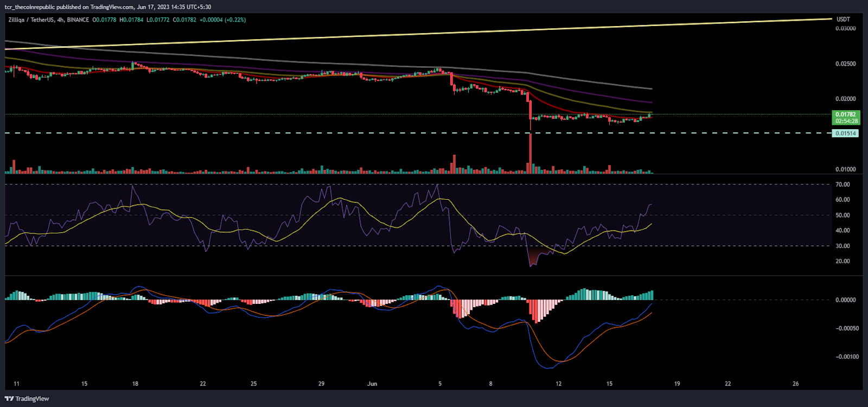
Task: Click the 18 date on time axis
Action: coord(135,384)
